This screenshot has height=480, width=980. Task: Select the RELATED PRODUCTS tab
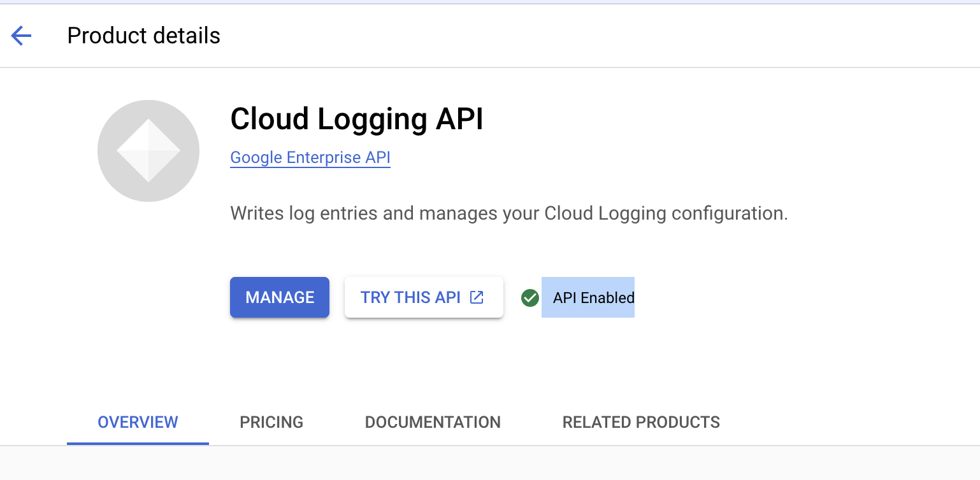[640, 422]
